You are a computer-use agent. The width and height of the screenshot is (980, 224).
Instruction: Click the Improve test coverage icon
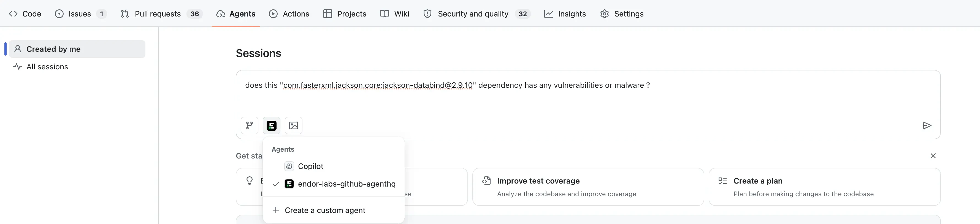(x=486, y=181)
